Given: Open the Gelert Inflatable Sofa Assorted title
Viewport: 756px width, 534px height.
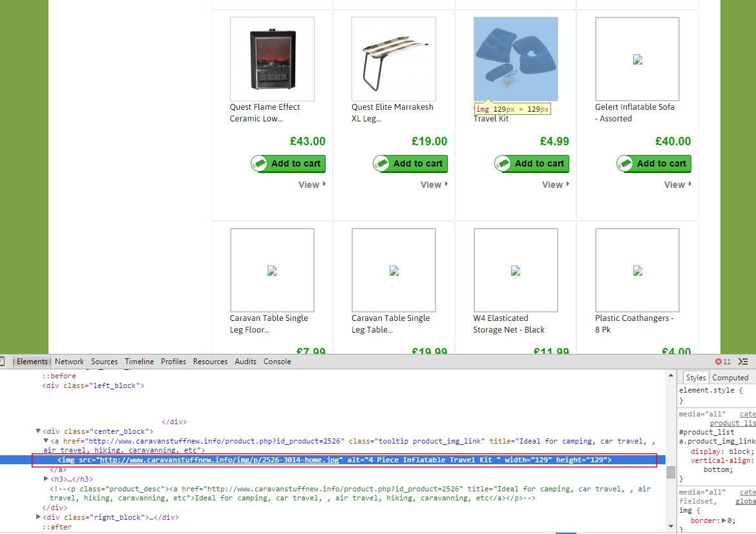Looking at the screenshot, I should pyautogui.click(x=635, y=113).
